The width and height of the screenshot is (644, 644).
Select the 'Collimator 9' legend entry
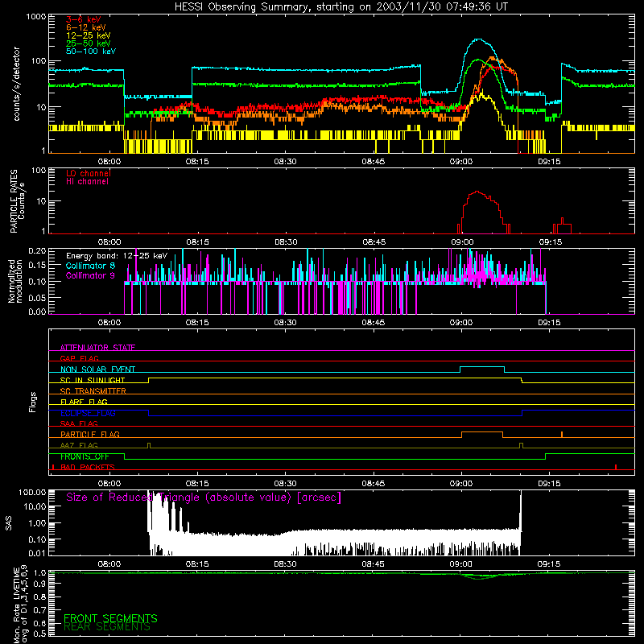(90, 275)
